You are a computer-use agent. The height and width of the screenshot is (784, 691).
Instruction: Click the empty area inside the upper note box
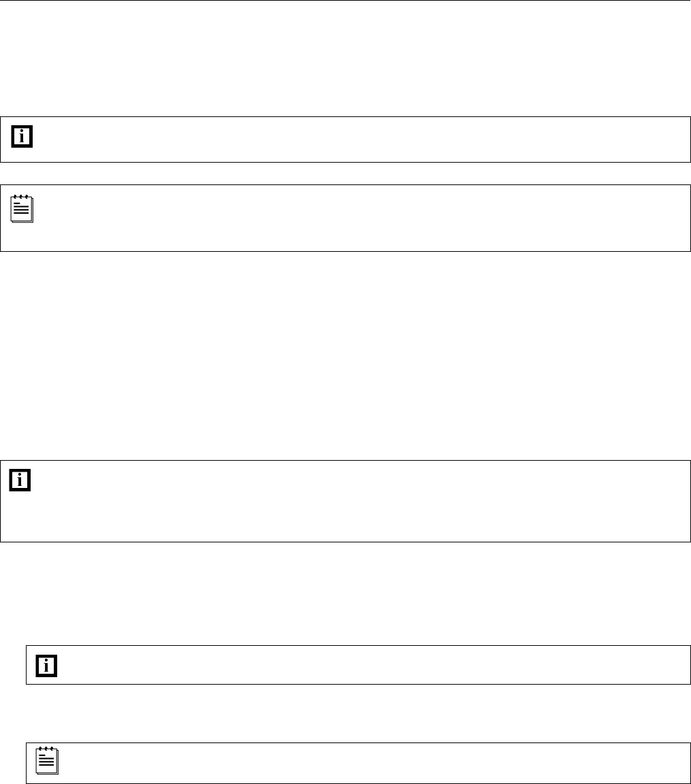[340, 218]
